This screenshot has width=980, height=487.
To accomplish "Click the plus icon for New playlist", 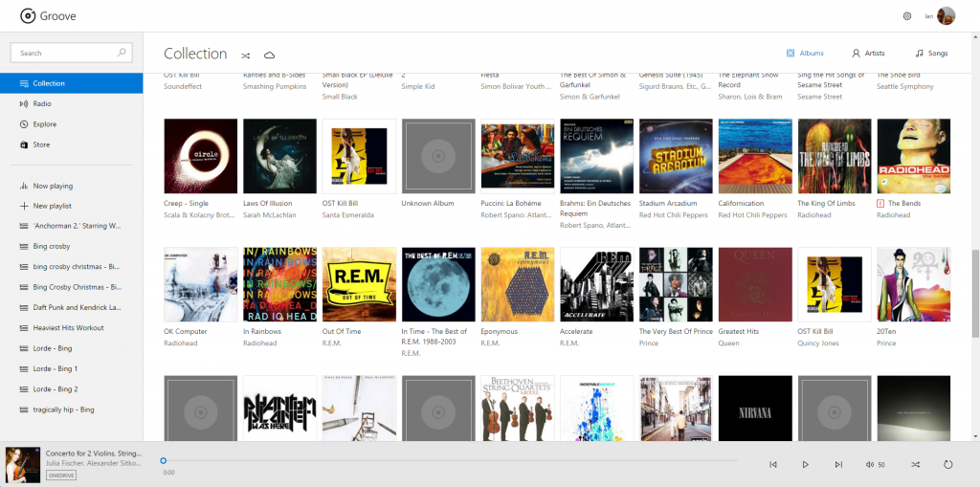I will (24, 206).
